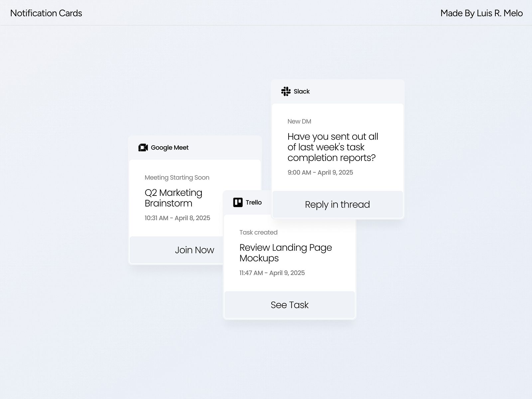Click the Slack logo icon
The width and height of the screenshot is (532, 399).
[x=286, y=91]
